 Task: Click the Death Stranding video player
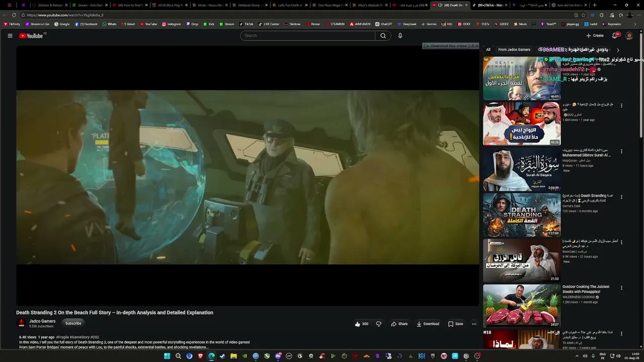point(248,176)
